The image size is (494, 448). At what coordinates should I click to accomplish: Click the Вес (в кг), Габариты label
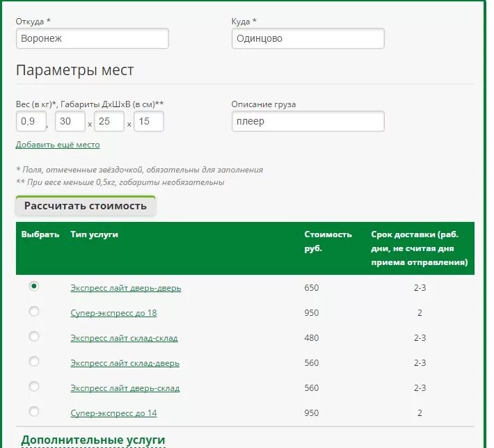point(90,104)
